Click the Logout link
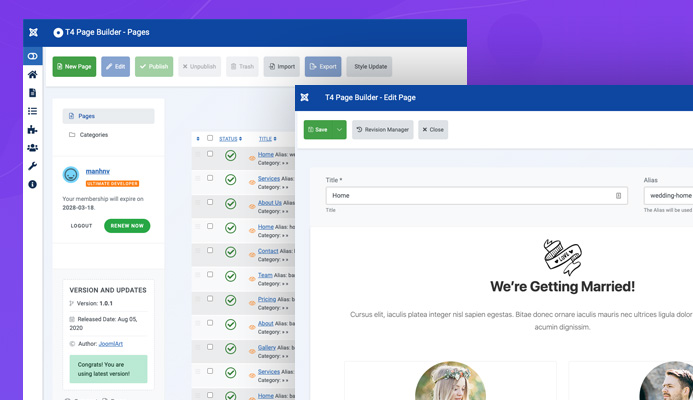 point(81,226)
